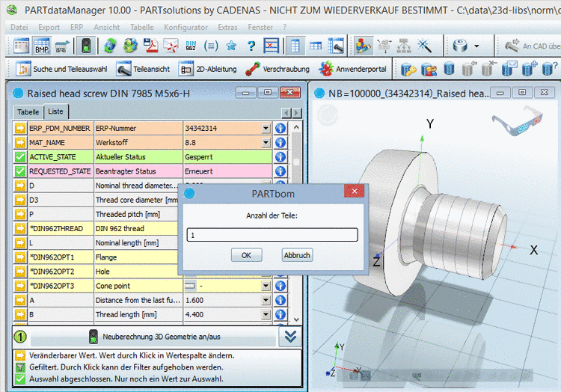Switch to the Tabelle tab
This screenshot has width=561, height=392.
[x=28, y=111]
